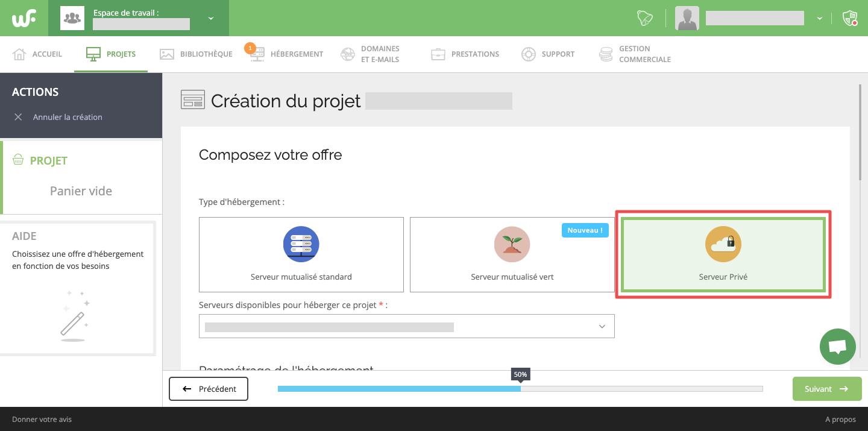Click the locked cloud icon
Image resolution: width=868 pixels, height=431 pixels.
tap(723, 244)
